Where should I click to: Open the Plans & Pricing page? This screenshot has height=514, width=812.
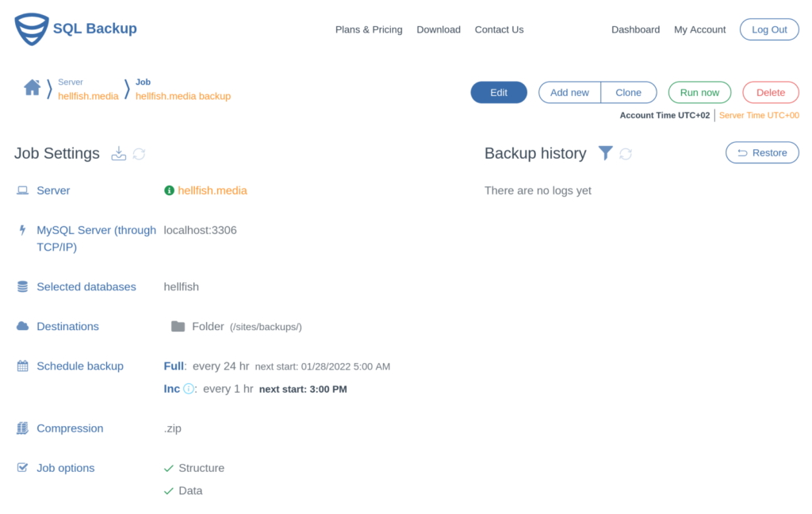pyautogui.click(x=369, y=29)
